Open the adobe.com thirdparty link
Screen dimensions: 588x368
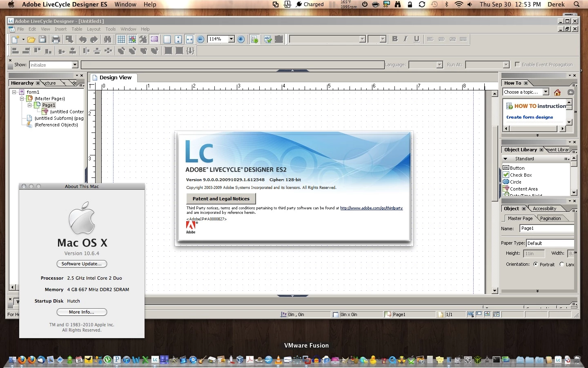pyautogui.click(x=371, y=208)
